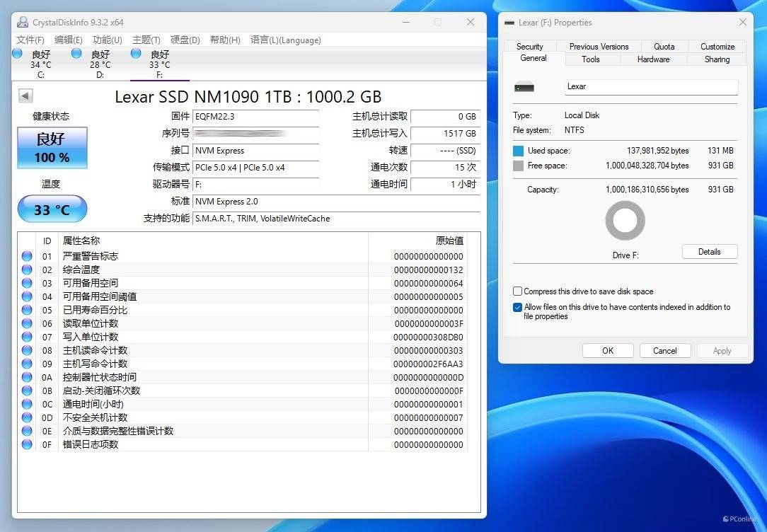Switch to the Sharing tab
The image size is (767, 532).
click(717, 59)
